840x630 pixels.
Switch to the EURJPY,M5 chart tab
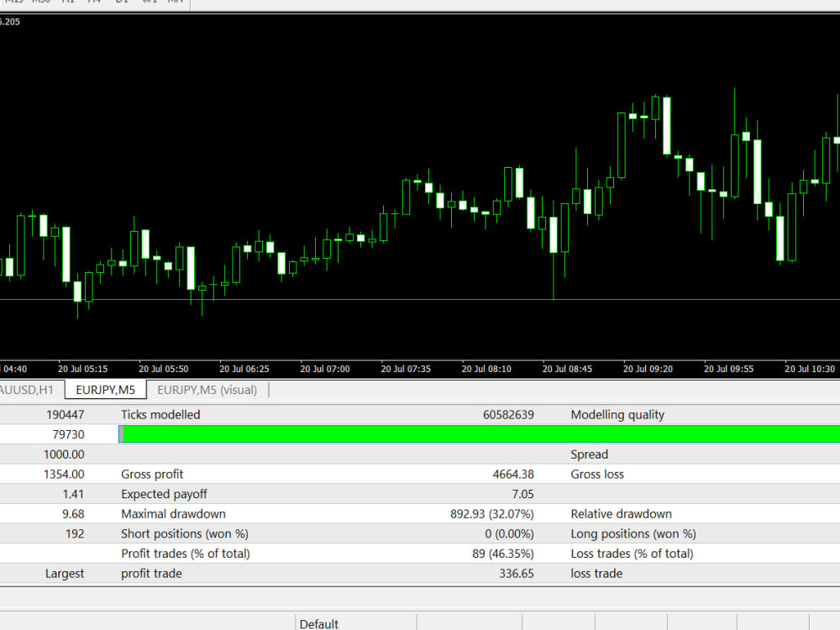click(106, 390)
